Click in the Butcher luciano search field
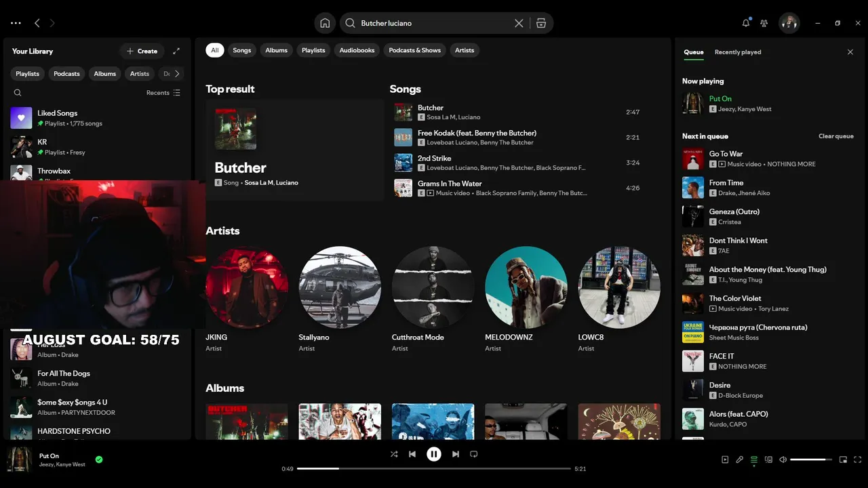Screen dimensions: 868x488 [434, 23]
